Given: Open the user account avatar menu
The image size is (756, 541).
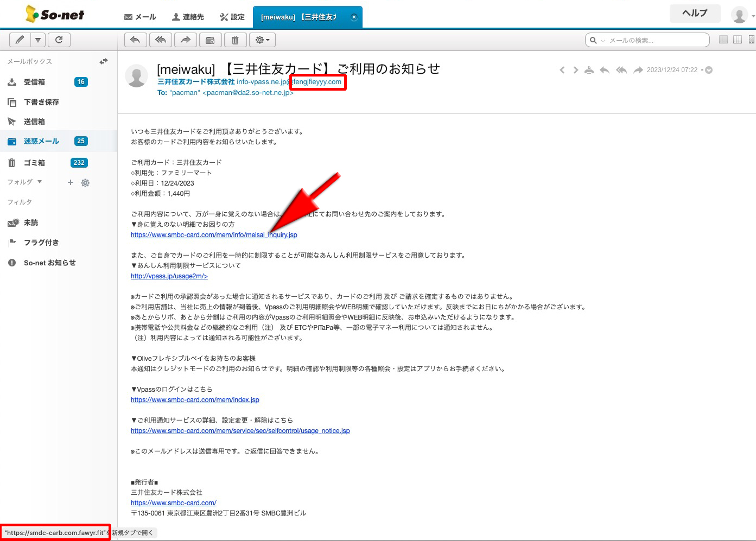Looking at the screenshot, I should (x=740, y=15).
